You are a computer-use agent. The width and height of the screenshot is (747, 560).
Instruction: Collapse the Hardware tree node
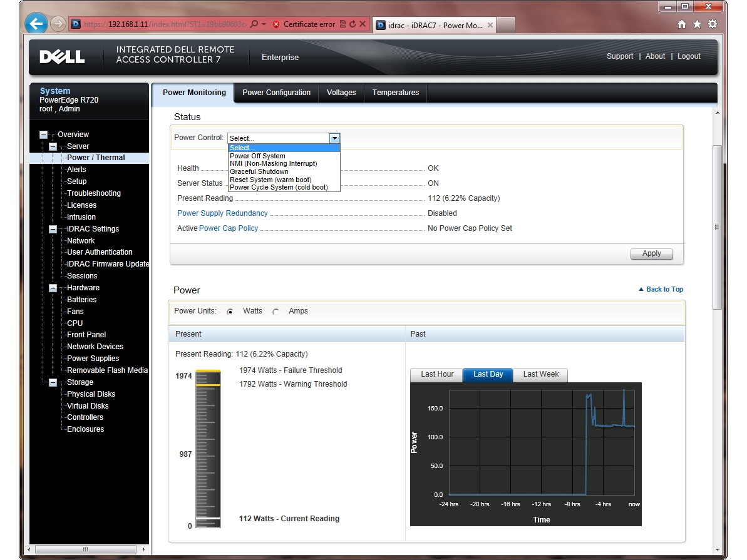53,288
